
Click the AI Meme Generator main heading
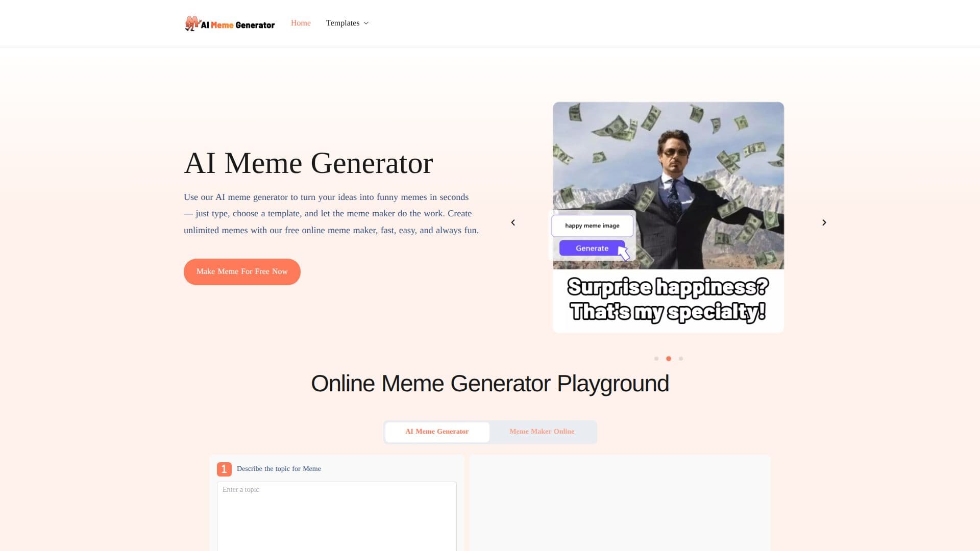[308, 163]
